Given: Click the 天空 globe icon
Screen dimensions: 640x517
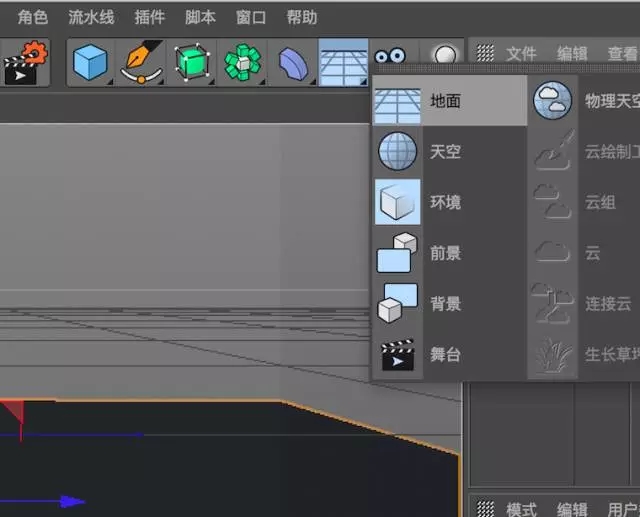Looking at the screenshot, I should pos(398,151).
